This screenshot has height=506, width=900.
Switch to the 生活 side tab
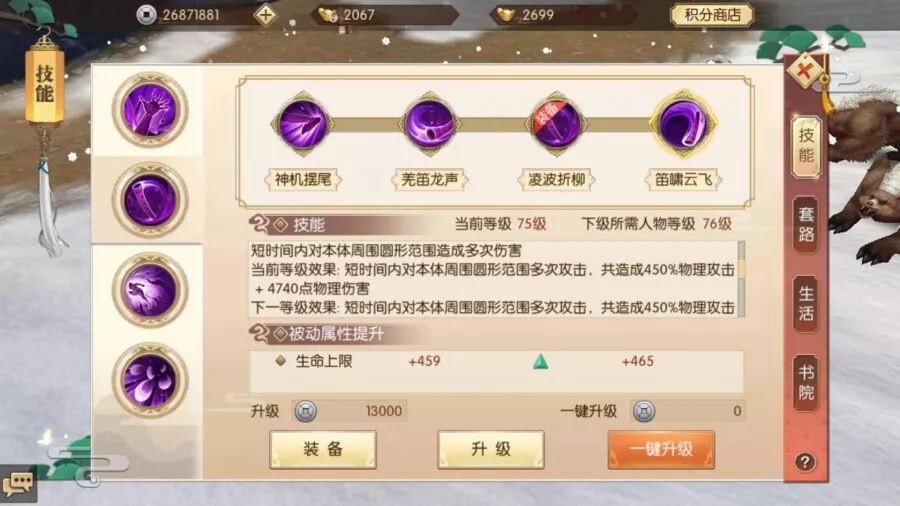click(806, 304)
